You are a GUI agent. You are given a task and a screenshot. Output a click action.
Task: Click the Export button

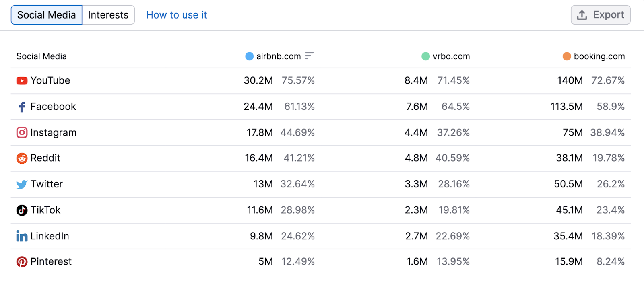click(x=601, y=14)
